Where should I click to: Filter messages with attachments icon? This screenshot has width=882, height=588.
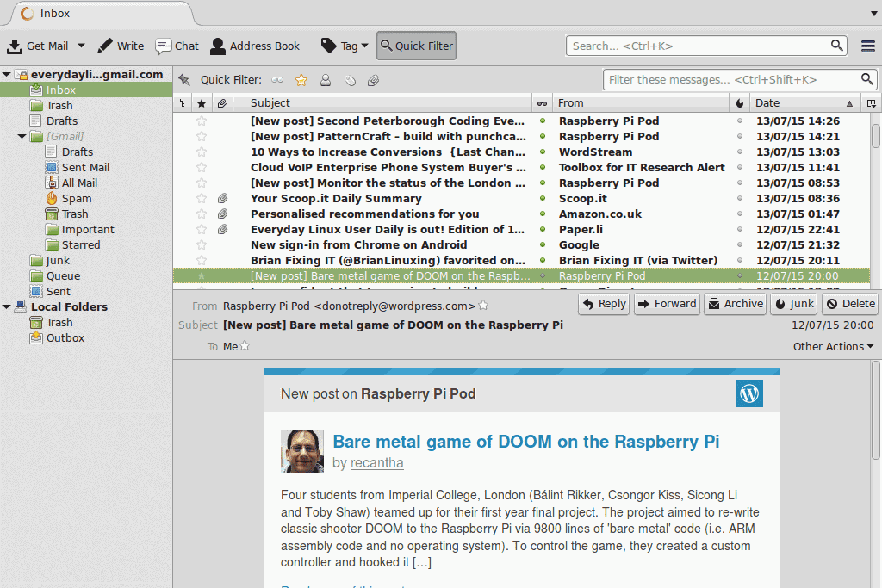[373, 80]
